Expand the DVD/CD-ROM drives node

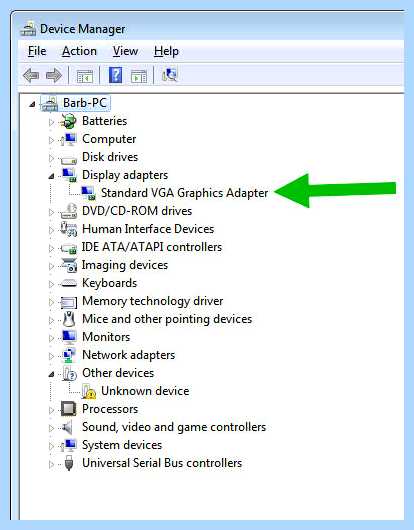click(x=51, y=212)
